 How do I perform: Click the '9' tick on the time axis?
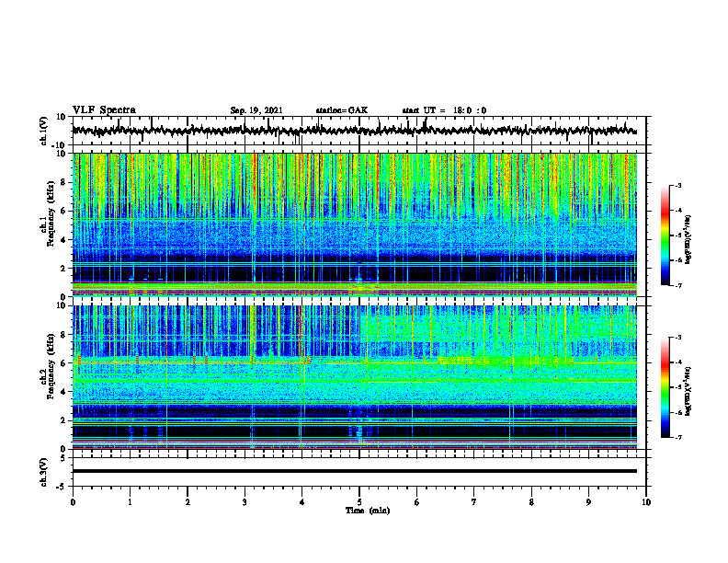tap(588, 502)
